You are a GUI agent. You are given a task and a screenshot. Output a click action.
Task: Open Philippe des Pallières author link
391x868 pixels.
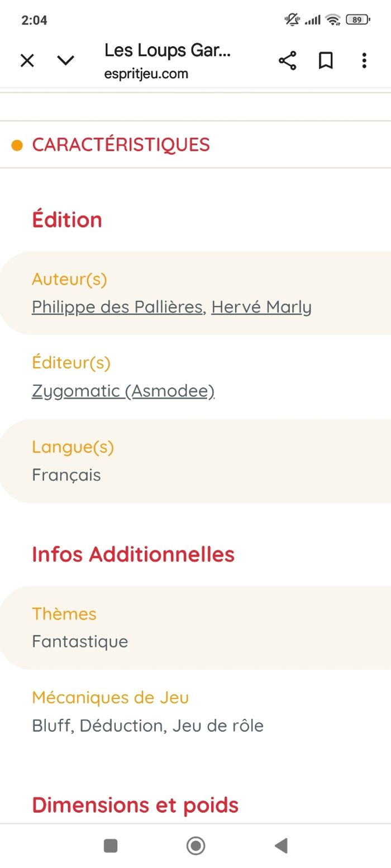pyautogui.click(x=117, y=307)
